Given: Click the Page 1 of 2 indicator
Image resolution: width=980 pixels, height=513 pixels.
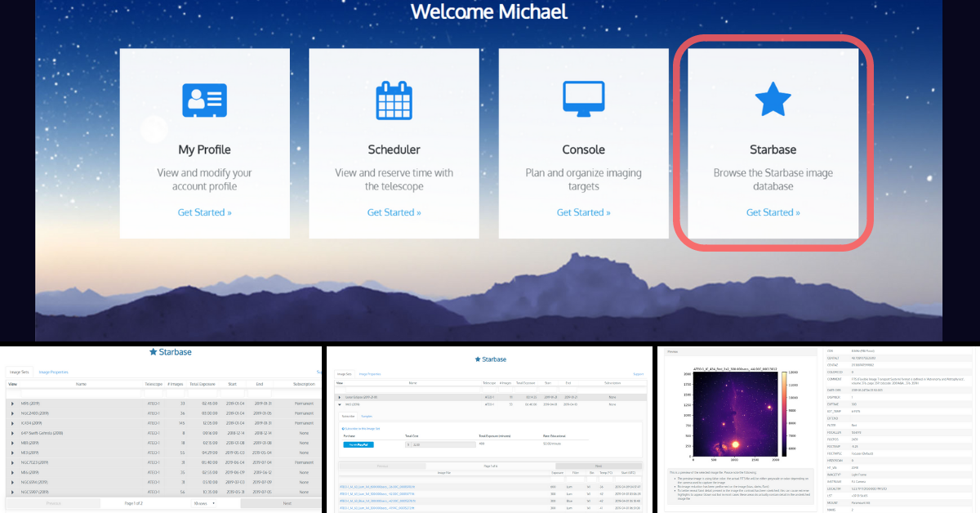Looking at the screenshot, I should (133, 503).
